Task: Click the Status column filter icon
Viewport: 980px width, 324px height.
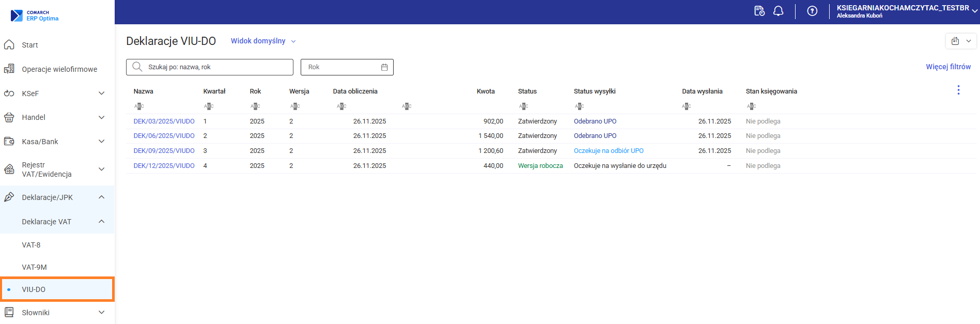Action: click(523, 106)
